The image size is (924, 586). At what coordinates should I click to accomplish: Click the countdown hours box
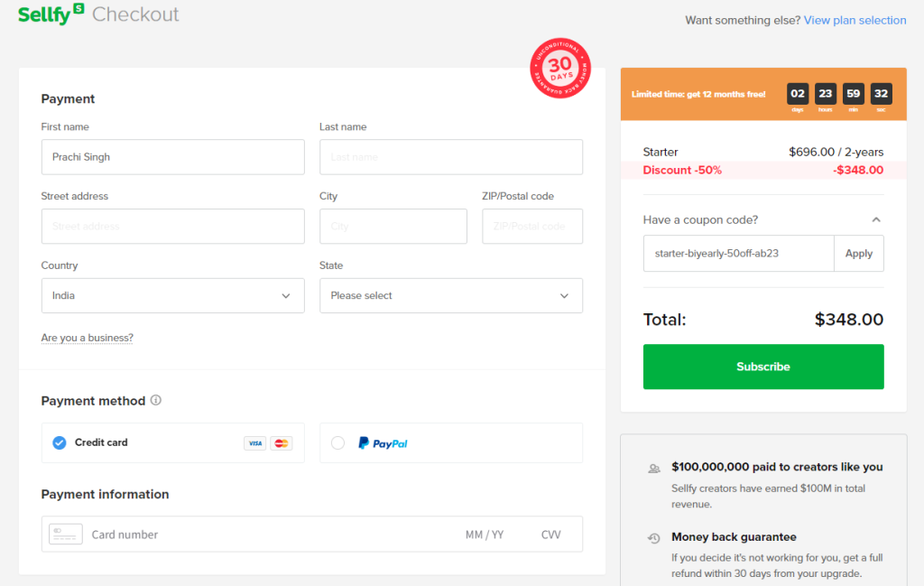point(825,94)
